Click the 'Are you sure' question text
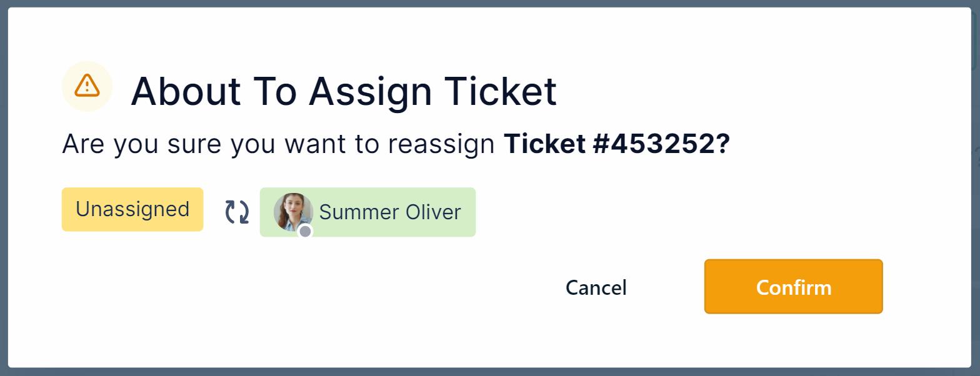 tap(281, 145)
